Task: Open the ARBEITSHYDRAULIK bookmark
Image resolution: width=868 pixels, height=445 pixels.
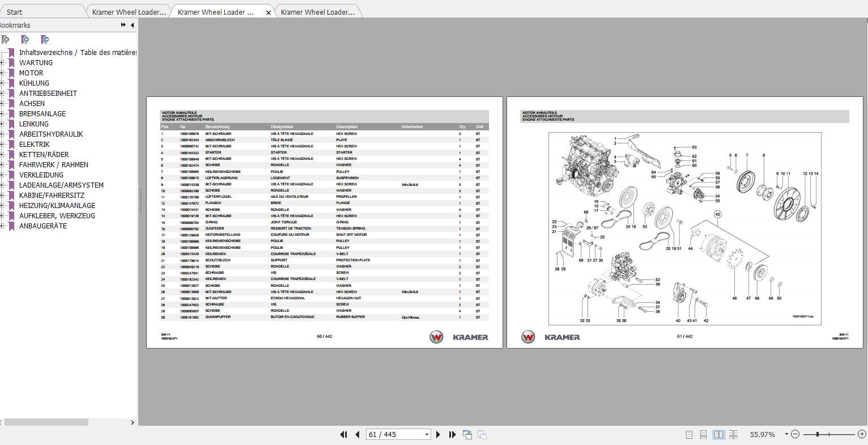Action: click(51, 134)
